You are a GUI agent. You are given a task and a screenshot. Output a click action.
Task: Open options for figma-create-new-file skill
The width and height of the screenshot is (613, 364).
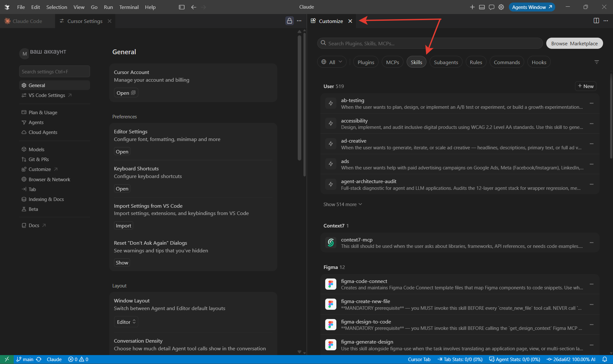pos(592,305)
